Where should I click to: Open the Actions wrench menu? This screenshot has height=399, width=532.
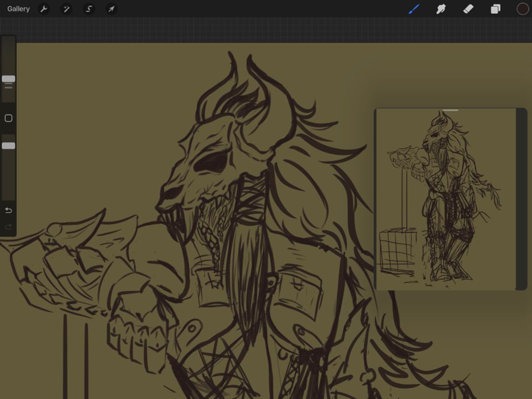[44, 9]
